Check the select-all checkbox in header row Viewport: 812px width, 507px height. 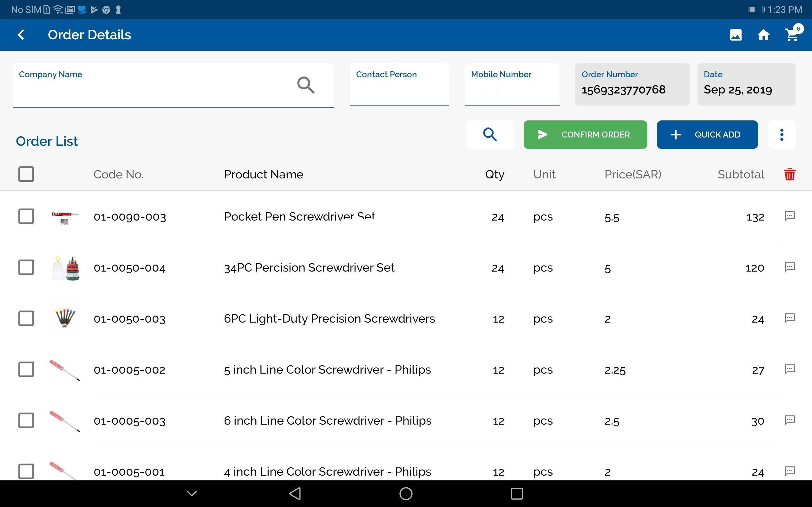[26, 174]
